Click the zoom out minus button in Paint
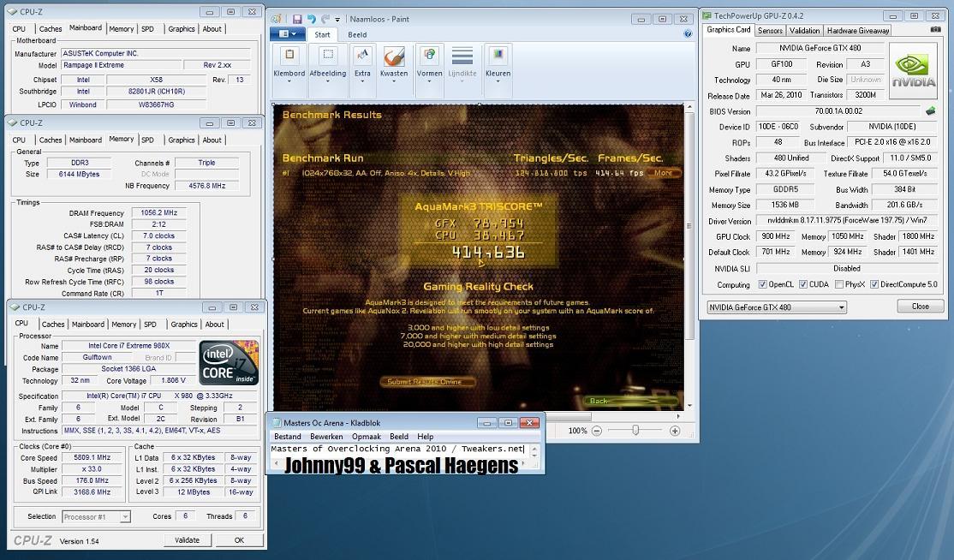 (597, 431)
